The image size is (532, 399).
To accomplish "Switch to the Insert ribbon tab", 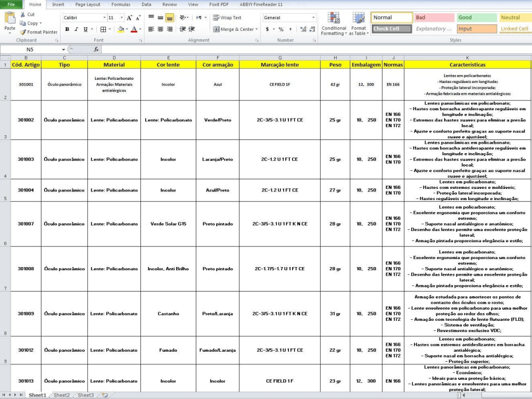I will coord(58,4).
